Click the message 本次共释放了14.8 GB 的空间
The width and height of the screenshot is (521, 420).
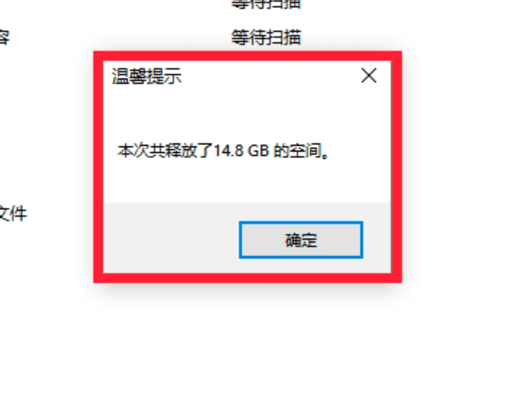click(x=223, y=151)
